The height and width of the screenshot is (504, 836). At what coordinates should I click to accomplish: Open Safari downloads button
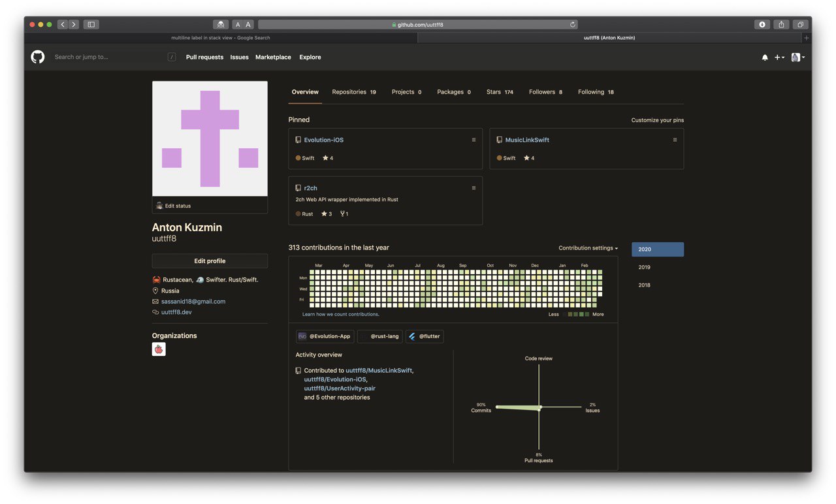(x=762, y=24)
